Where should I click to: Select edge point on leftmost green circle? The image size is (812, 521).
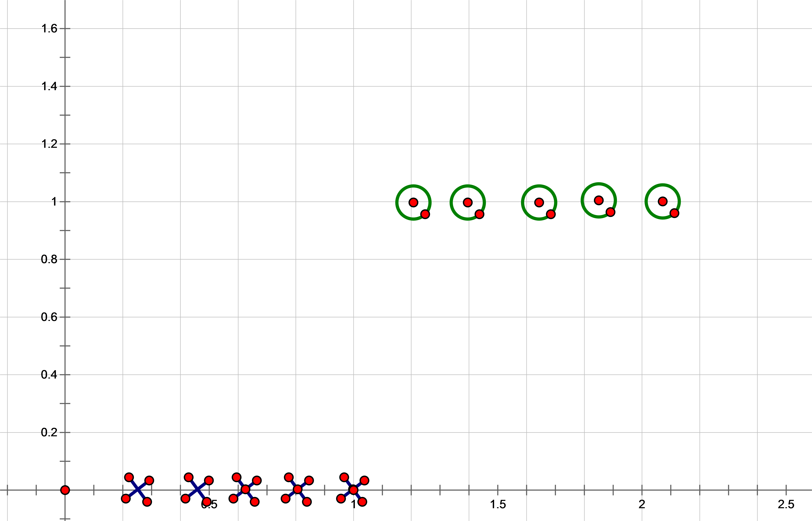pyautogui.click(x=425, y=214)
